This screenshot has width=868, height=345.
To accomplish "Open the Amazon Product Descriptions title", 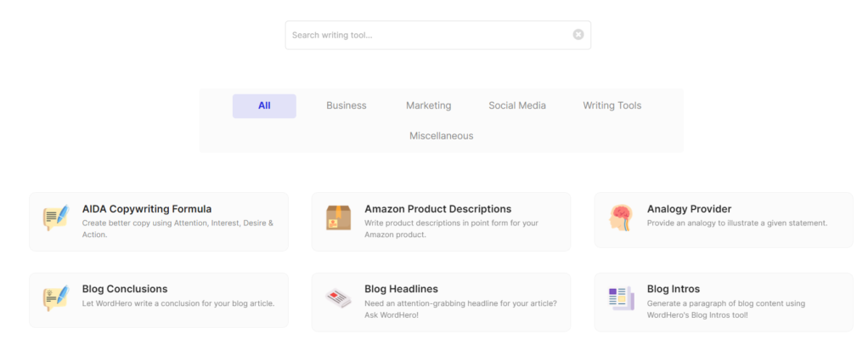I will 437,208.
